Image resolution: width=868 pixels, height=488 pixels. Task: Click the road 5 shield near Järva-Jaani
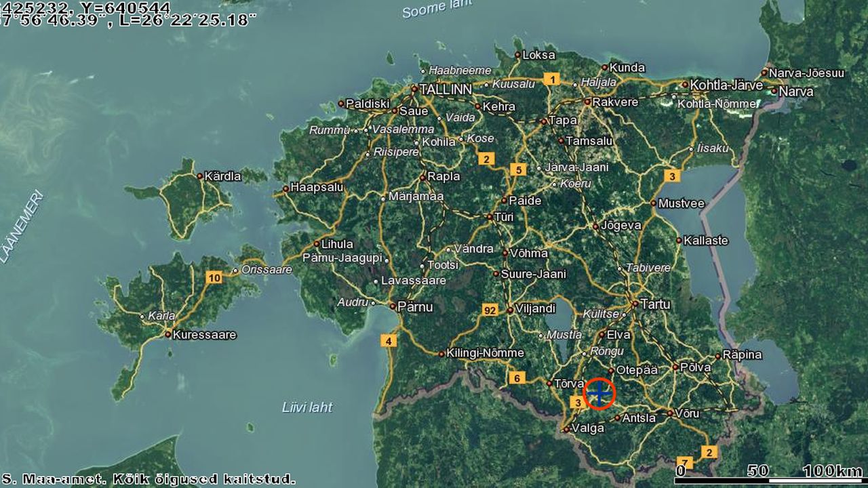(518, 170)
